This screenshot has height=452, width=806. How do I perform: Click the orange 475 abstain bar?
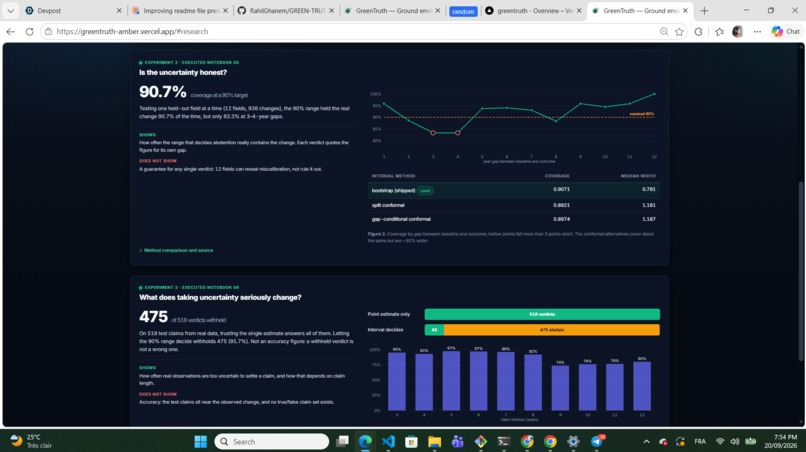[552, 330]
